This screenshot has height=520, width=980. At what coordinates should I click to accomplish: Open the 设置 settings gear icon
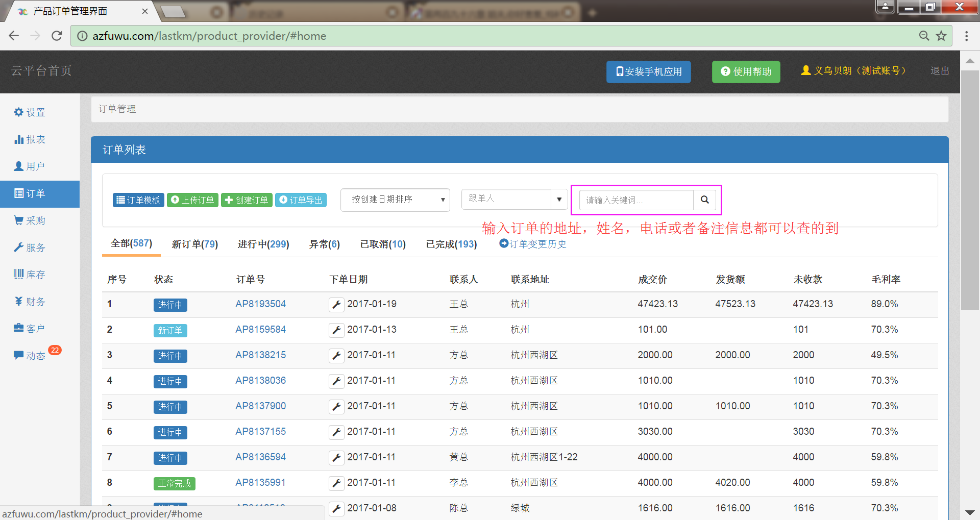click(x=19, y=112)
